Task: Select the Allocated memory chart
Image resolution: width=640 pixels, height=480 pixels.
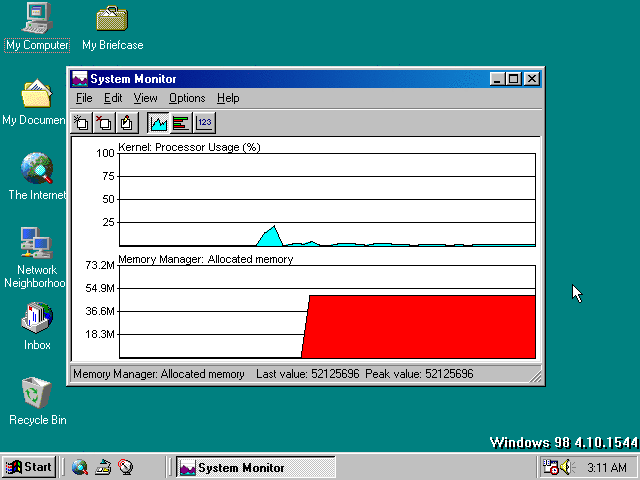Action: (327, 312)
